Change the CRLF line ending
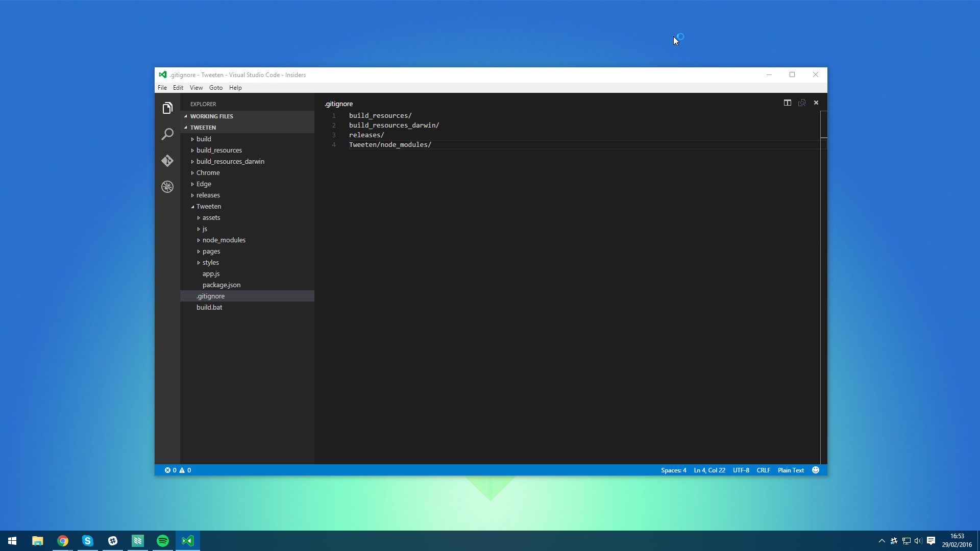Screen dimensions: 980x551 (764, 470)
